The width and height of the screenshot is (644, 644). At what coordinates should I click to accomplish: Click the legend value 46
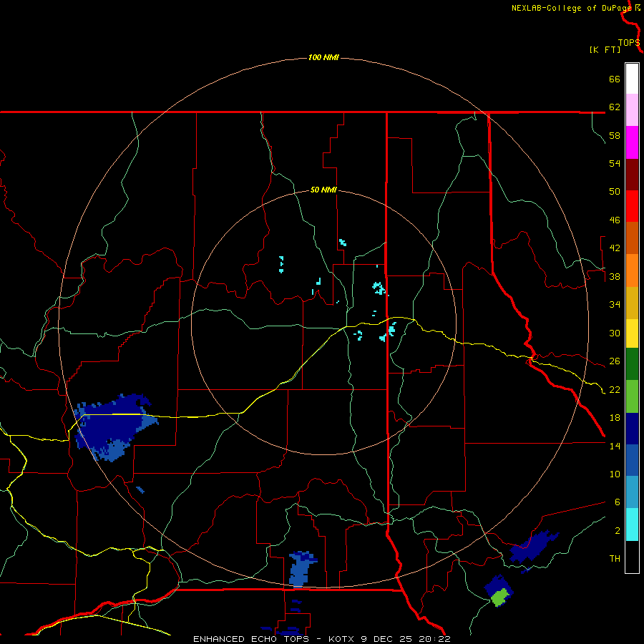615,220
